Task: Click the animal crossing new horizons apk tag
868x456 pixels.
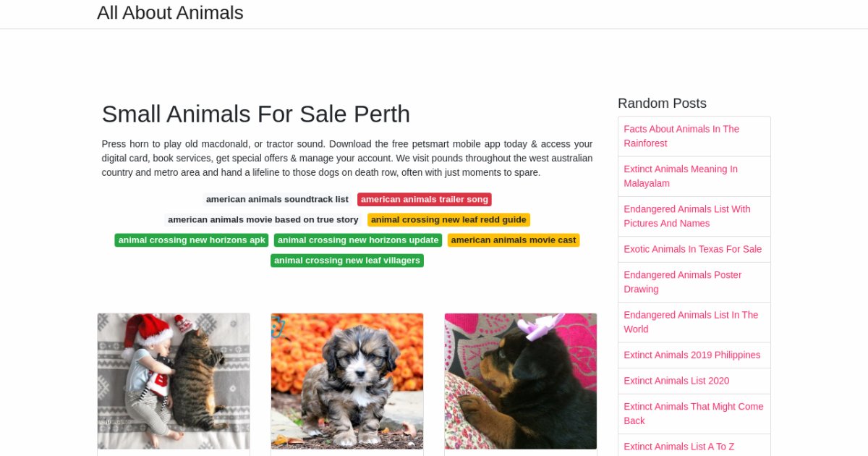Action: click(x=192, y=240)
